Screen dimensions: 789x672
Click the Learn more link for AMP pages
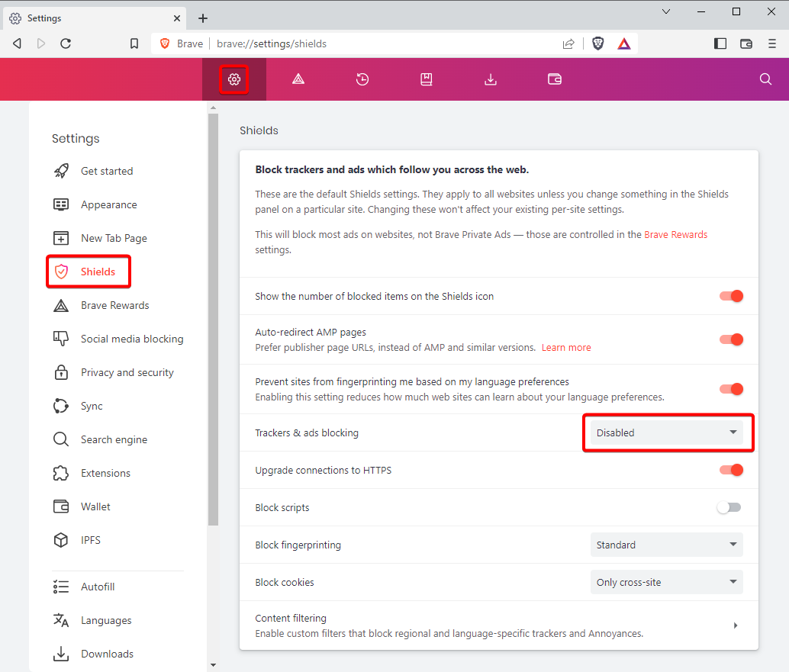click(566, 348)
